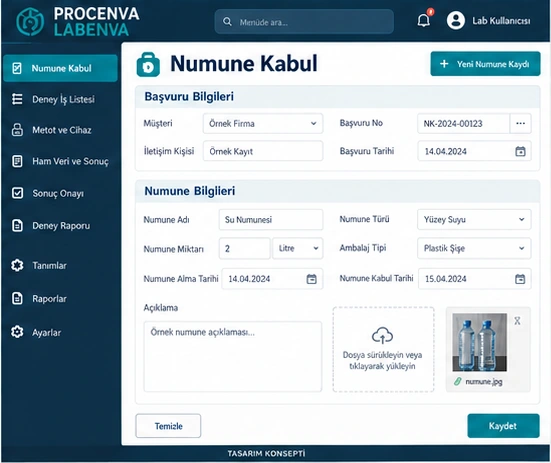Click the Numune Adı input field

tap(271, 220)
